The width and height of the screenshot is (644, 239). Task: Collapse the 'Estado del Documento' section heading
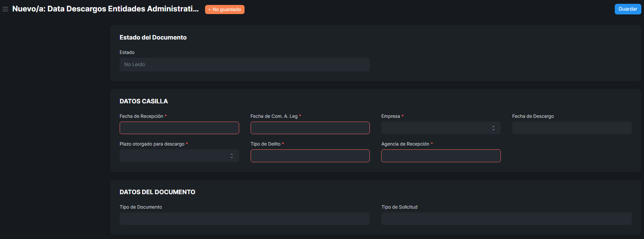pyautogui.click(x=153, y=37)
